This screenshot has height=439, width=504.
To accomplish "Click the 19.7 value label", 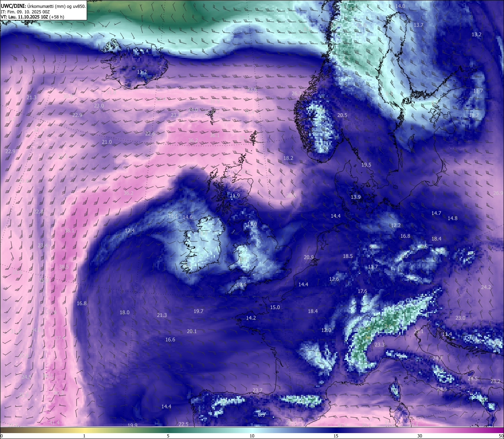I will click(x=198, y=311).
